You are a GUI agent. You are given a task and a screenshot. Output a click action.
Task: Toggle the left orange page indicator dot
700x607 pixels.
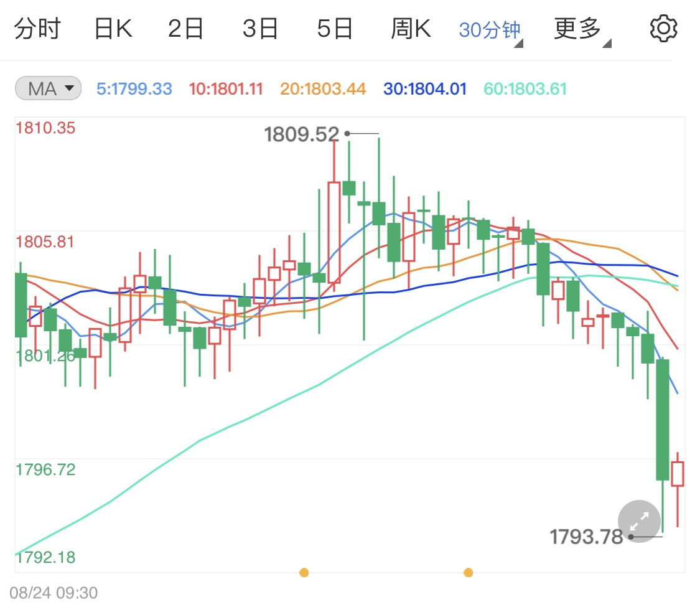(x=304, y=572)
